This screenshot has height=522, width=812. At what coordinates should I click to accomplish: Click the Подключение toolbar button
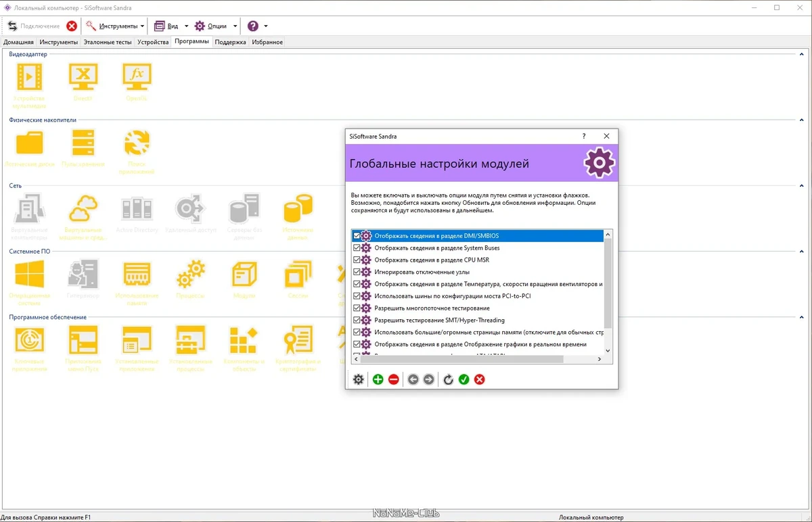[x=34, y=26]
